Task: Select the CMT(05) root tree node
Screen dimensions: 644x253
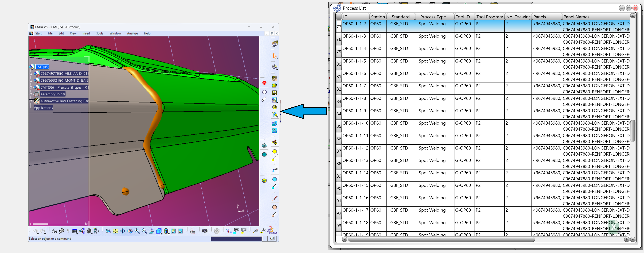Action: [42, 67]
